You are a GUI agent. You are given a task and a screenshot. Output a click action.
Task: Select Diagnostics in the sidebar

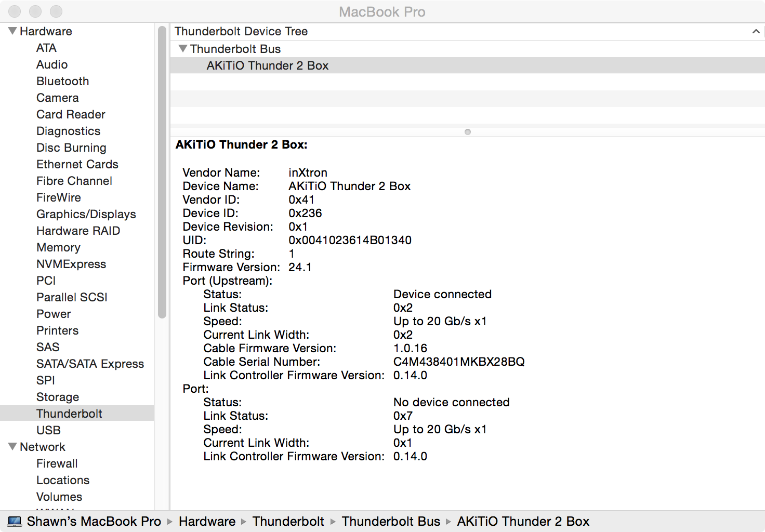[69, 131]
